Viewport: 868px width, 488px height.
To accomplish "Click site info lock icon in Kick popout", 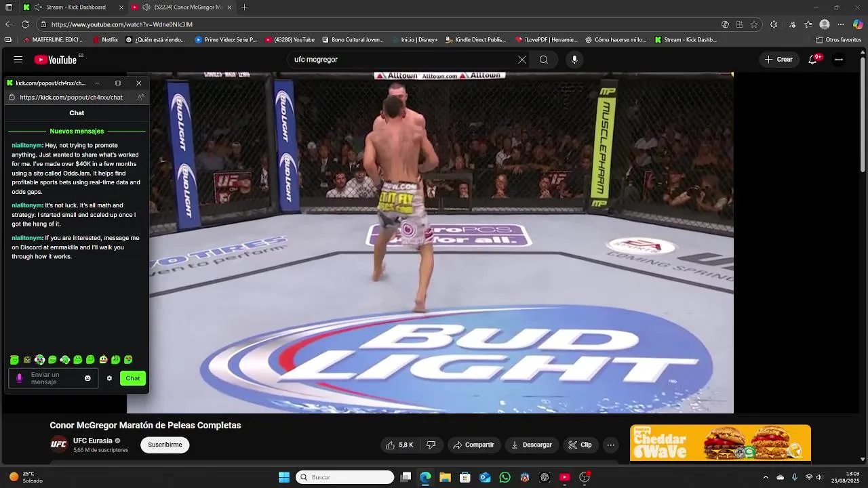I will [x=12, y=97].
